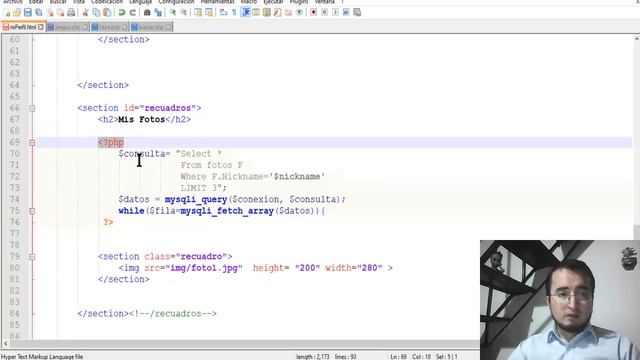Image resolution: width=640 pixels, height=360 pixels.
Task: Collapse the php block fold at line 69
Action: 32,142
